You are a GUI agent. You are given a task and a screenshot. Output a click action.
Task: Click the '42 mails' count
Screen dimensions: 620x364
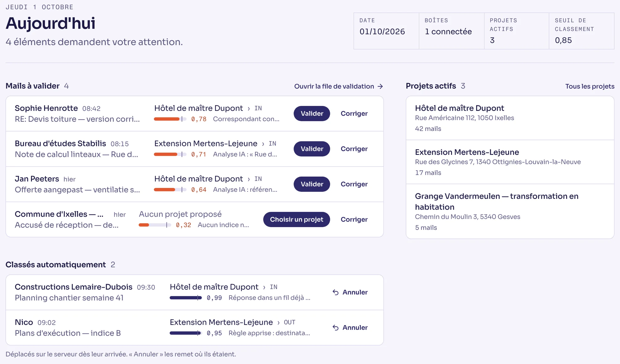tap(428, 129)
